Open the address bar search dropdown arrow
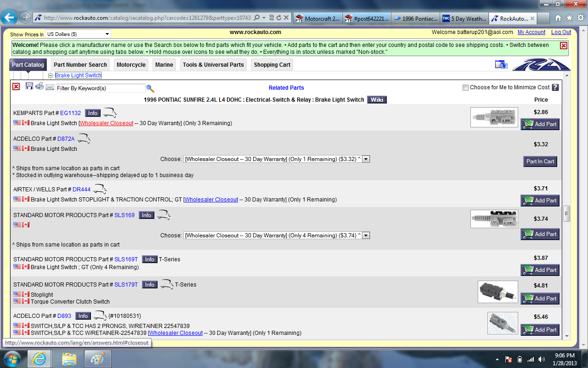The width and height of the screenshot is (588, 368). [264, 18]
